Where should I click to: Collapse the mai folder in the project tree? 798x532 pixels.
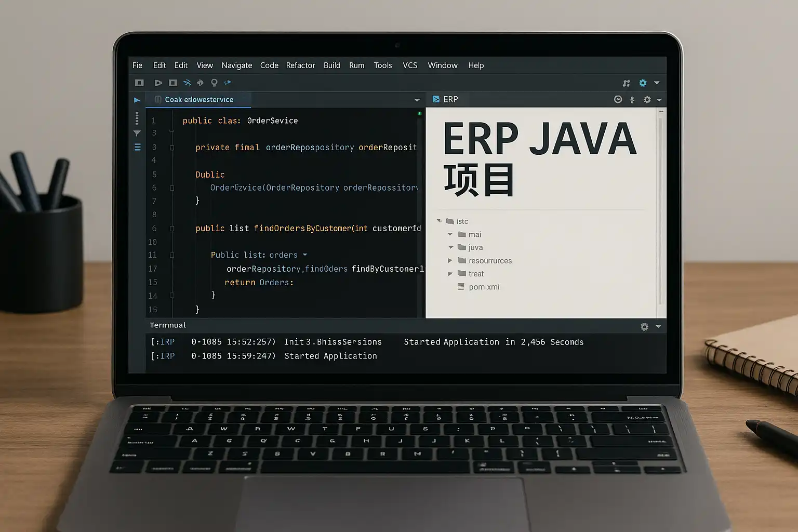click(450, 234)
